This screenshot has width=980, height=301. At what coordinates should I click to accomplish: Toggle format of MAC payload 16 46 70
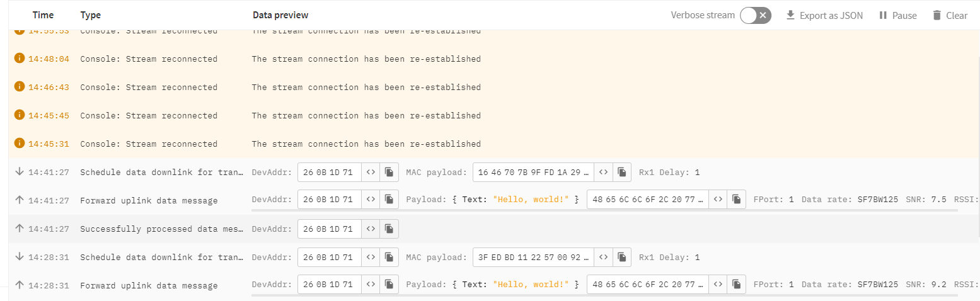(x=604, y=172)
